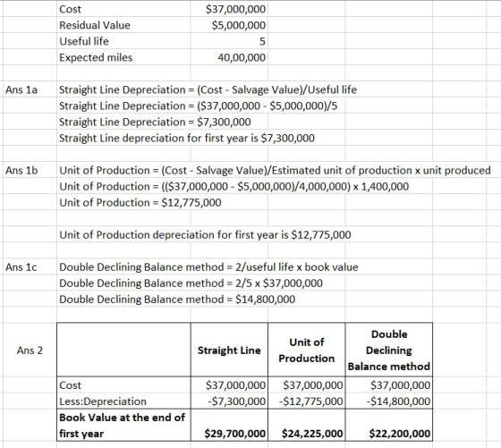Viewport: 501px width, 448px height.
Task: Click 'Straight Line Depreciation = $7,300,000' row
Action: pos(155,122)
